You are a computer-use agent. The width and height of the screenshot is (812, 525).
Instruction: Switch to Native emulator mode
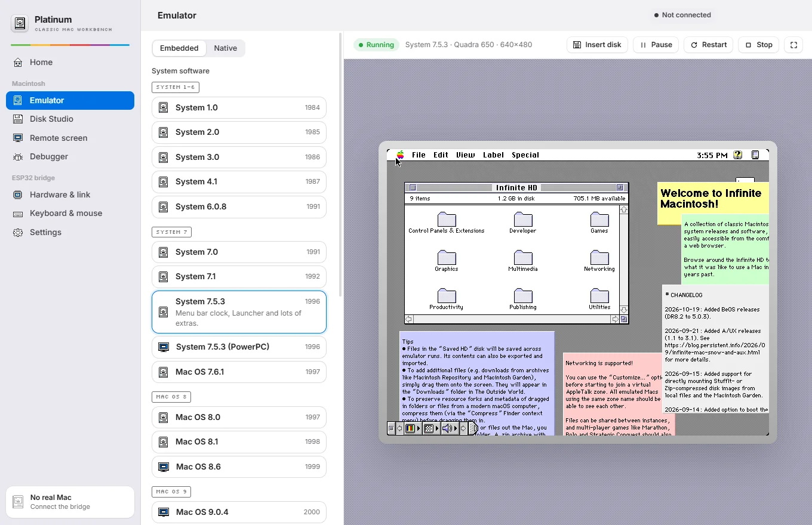pos(225,48)
